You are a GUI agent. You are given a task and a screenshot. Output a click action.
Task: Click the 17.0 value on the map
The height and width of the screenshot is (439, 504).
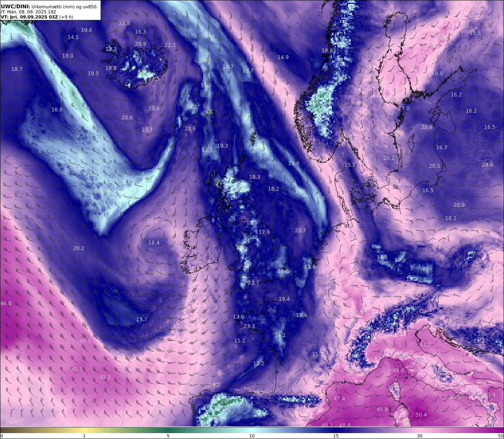[404, 108]
